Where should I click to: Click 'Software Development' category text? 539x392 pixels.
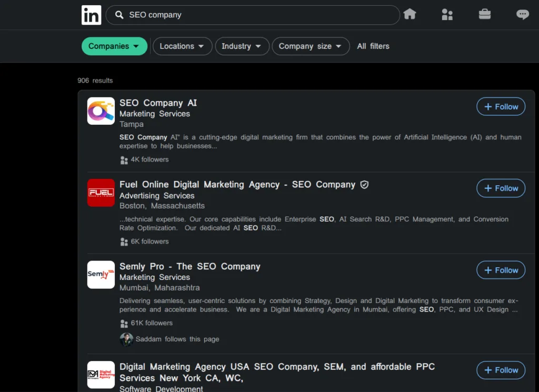click(x=161, y=388)
